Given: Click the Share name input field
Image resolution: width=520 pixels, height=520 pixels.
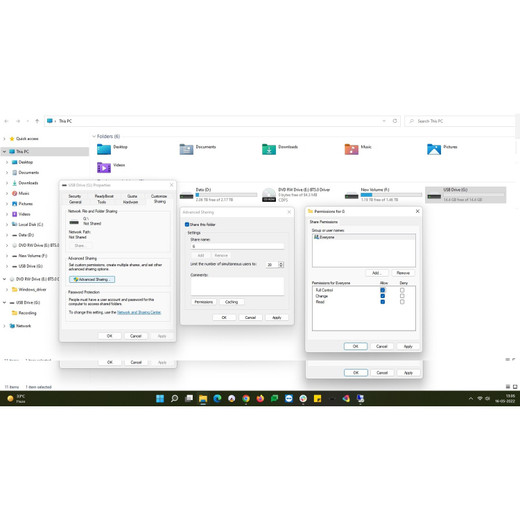Looking at the screenshot, I should (x=237, y=246).
